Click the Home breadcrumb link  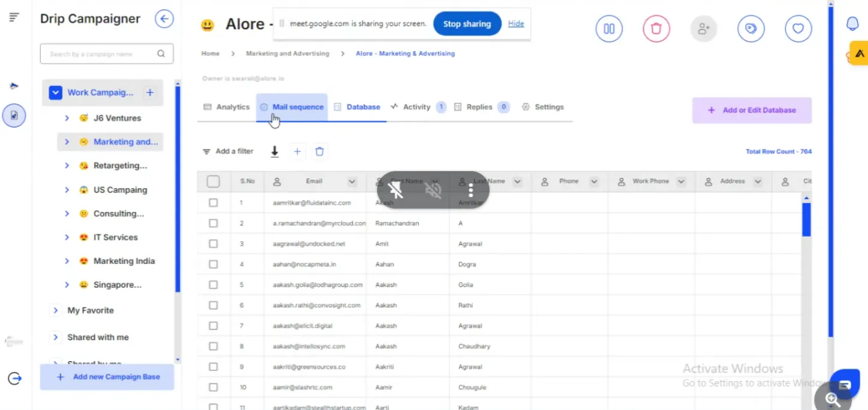point(210,54)
